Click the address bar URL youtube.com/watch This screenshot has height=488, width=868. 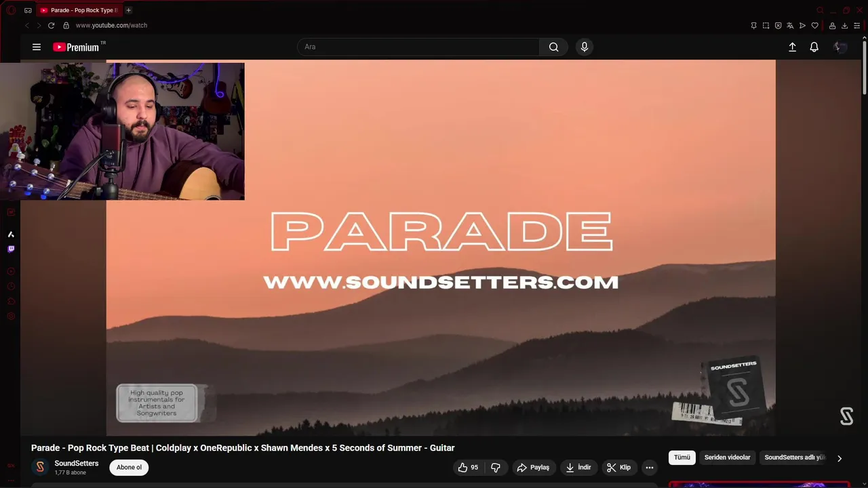(x=111, y=26)
